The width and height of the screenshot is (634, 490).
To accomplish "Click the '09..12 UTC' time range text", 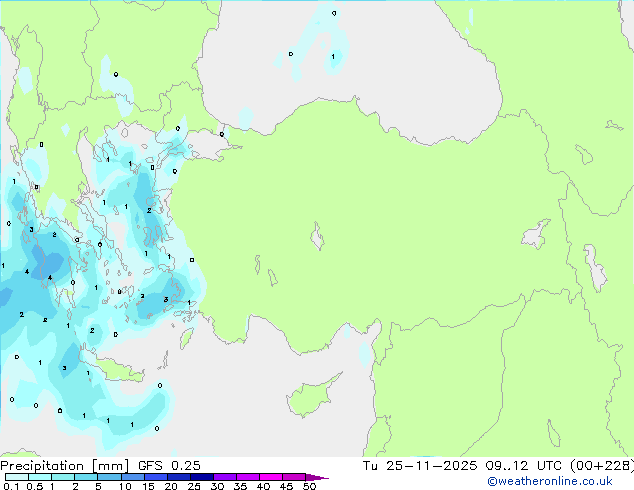I will click(524, 466).
